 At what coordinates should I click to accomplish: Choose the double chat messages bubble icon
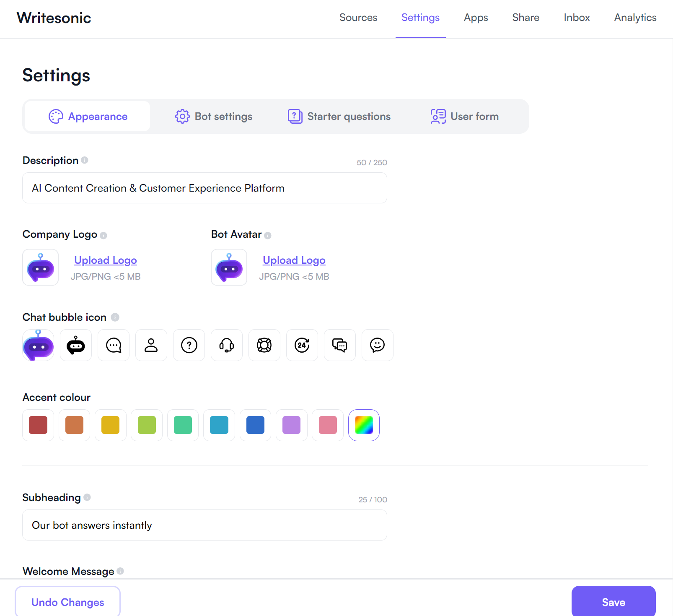(340, 345)
